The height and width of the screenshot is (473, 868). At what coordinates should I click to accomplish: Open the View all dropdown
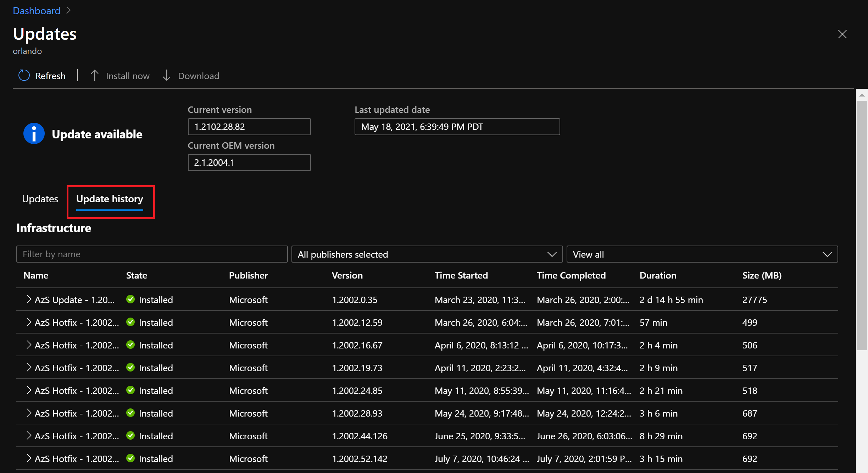pos(702,254)
